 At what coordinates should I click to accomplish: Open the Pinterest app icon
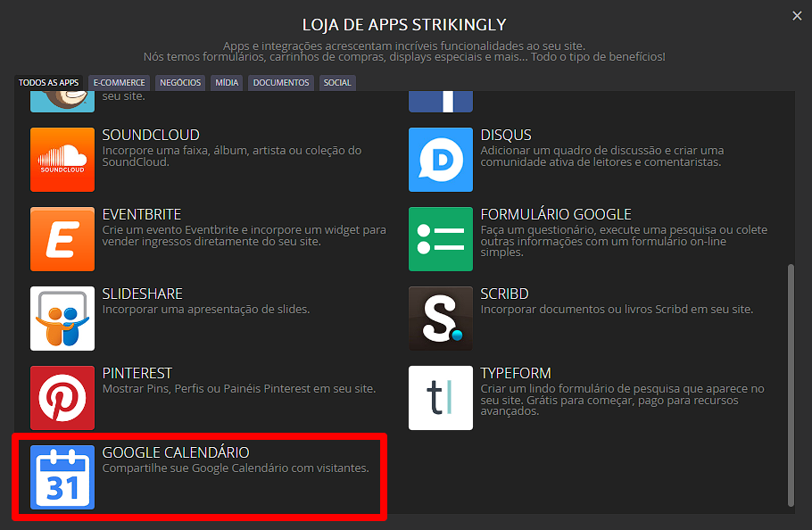(x=62, y=398)
